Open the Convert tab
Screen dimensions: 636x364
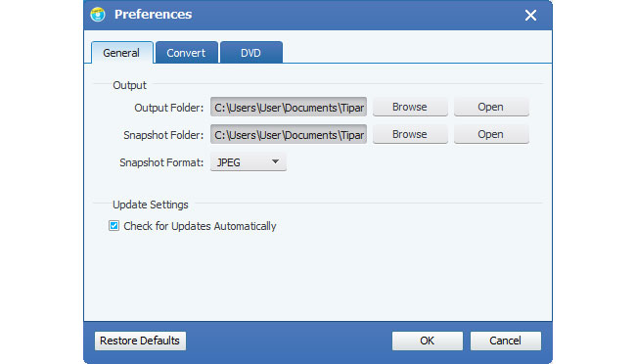[x=186, y=53]
